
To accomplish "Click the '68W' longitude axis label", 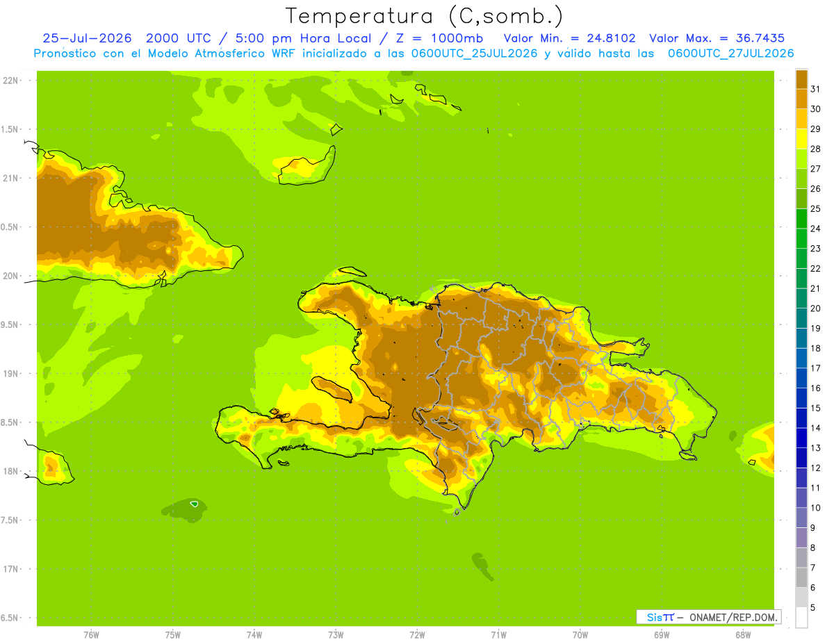I will coord(743,635).
